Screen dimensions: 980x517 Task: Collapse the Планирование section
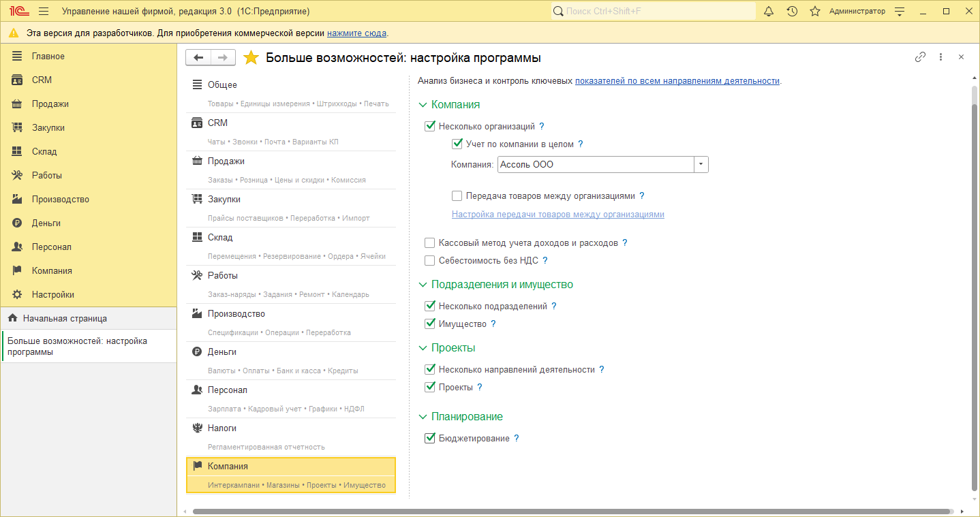(x=423, y=417)
